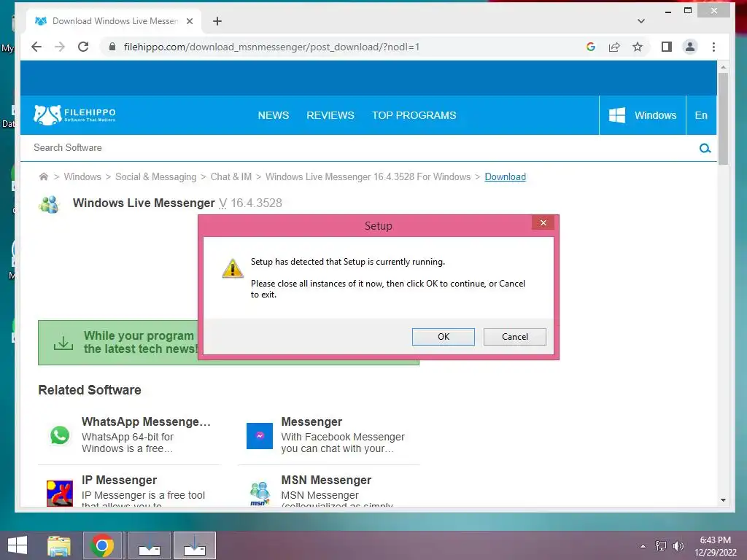Open the MSN Messenger title link

click(326, 480)
